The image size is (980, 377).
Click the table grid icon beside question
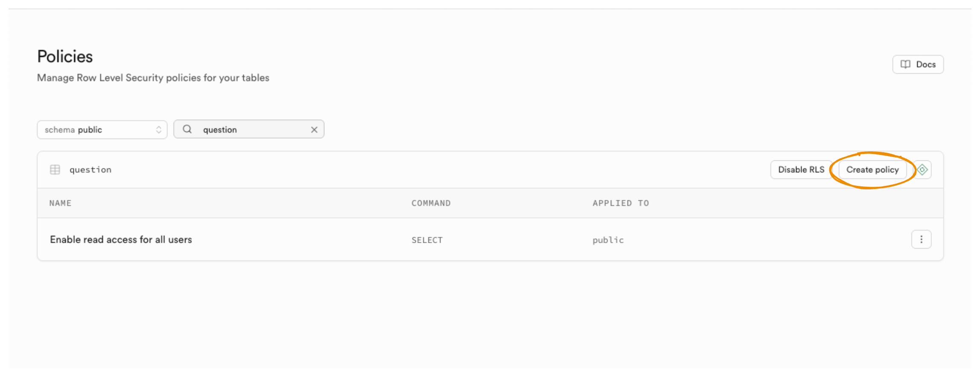(x=55, y=170)
